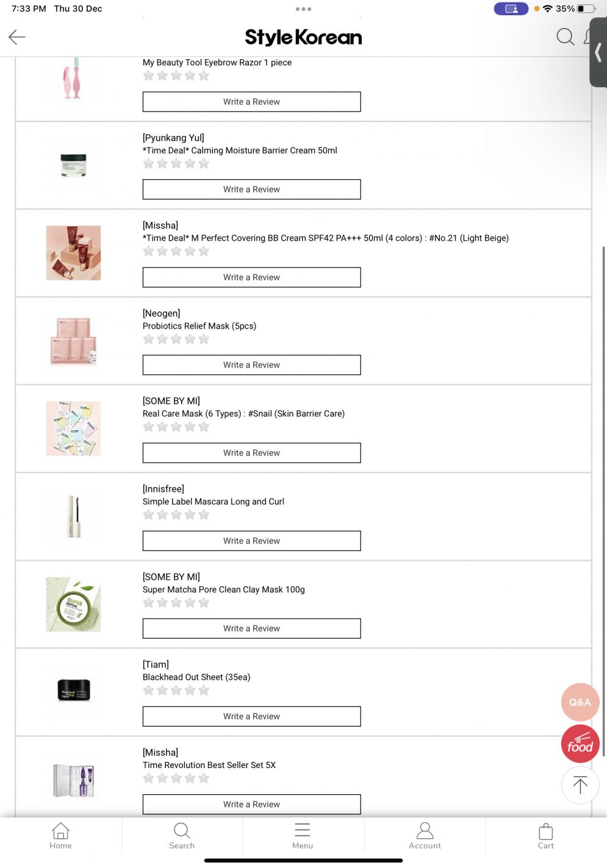
Task: Write a Review for Tiam Blackhead Sheet
Action: tap(251, 716)
